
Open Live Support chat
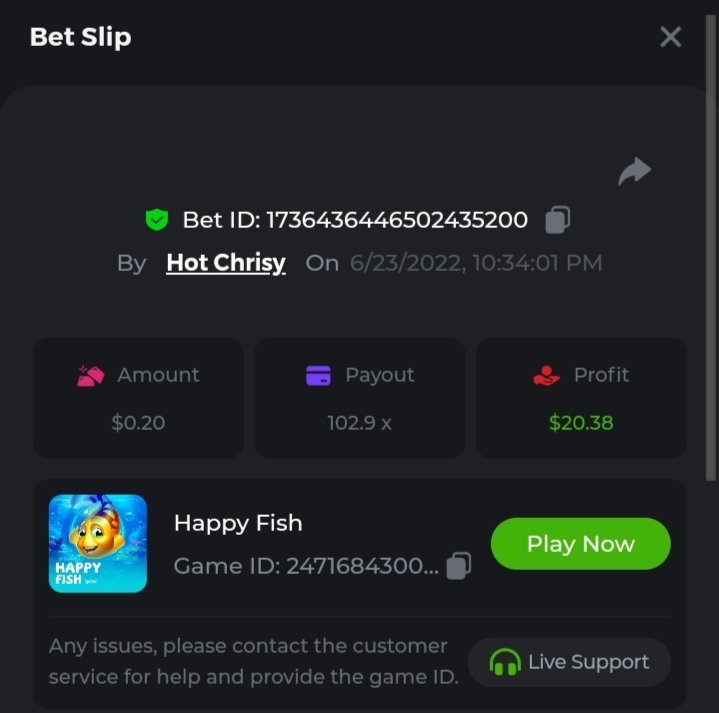click(569, 662)
